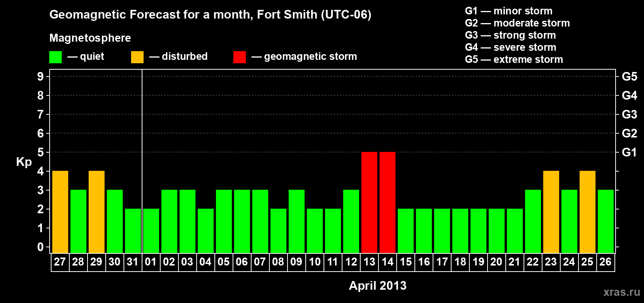Click the G4 label on right axis
This screenshot has height=303, width=644.
[x=630, y=95]
